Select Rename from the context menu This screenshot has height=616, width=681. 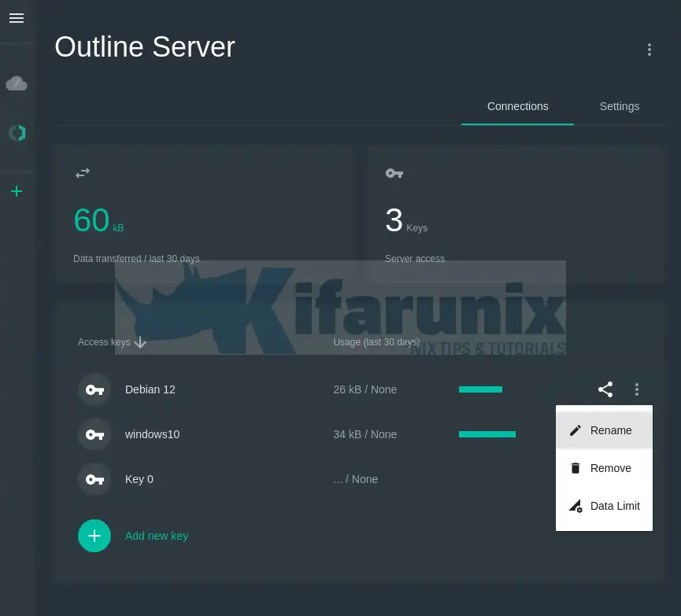click(611, 430)
